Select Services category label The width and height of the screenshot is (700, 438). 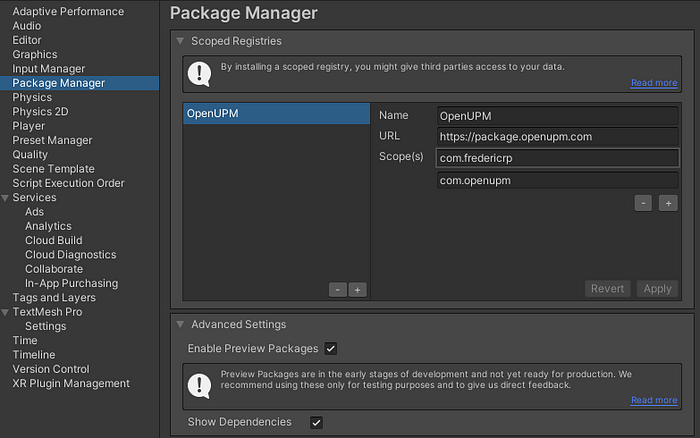point(34,197)
